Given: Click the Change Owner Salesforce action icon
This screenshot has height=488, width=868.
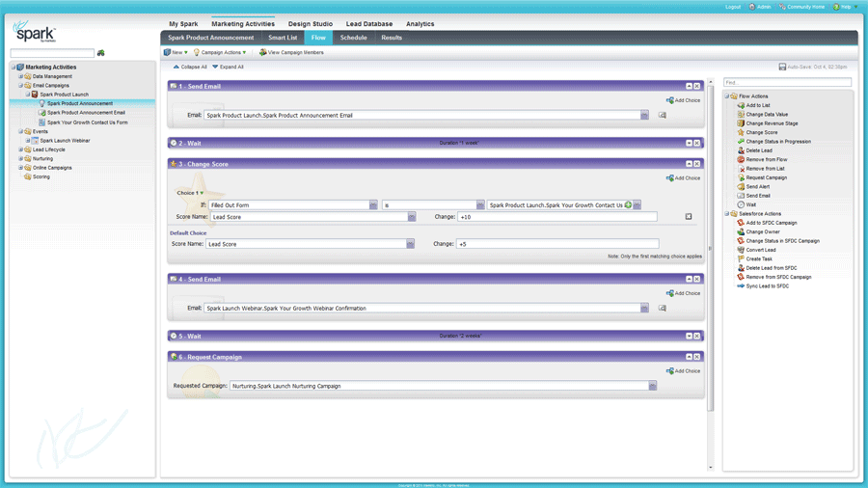Looking at the screenshot, I should pyautogui.click(x=741, y=231).
